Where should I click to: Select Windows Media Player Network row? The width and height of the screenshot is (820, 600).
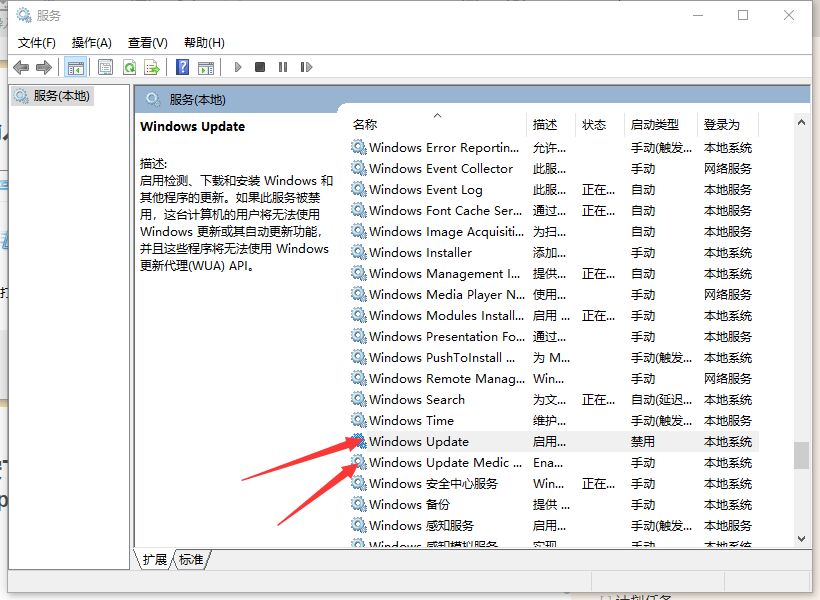coord(553,294)
